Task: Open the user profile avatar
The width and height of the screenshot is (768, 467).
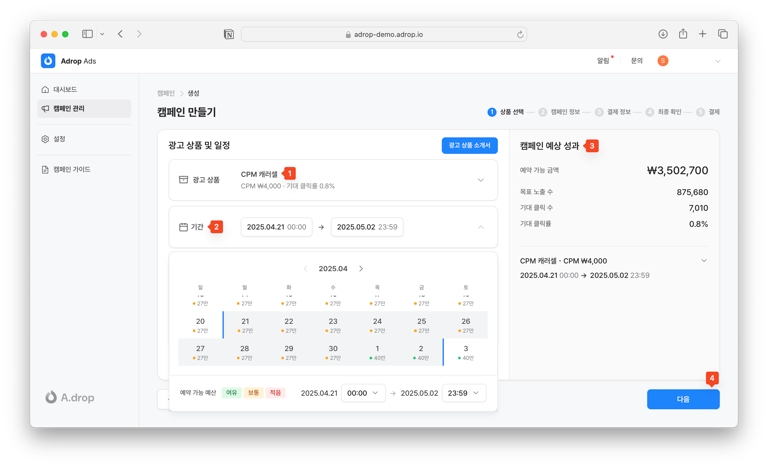Action: [663, 61]
